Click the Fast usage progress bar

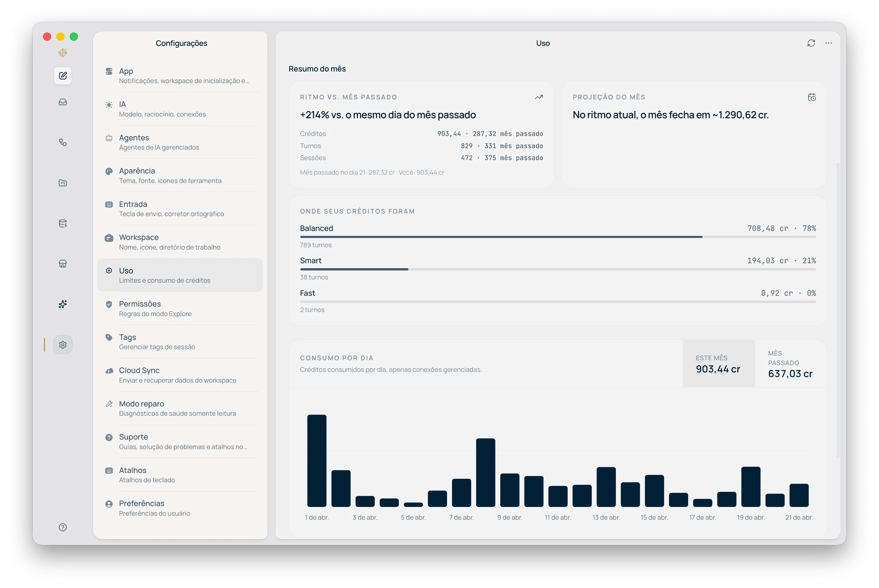558,302
